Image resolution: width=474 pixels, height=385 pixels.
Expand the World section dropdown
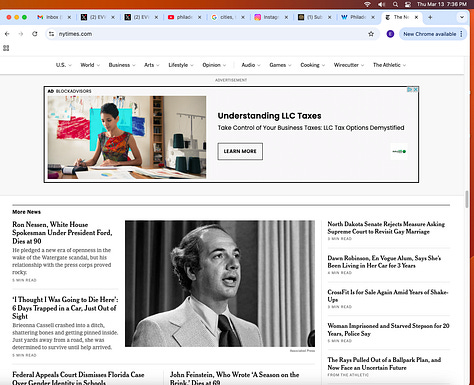(x=90, y=65)
